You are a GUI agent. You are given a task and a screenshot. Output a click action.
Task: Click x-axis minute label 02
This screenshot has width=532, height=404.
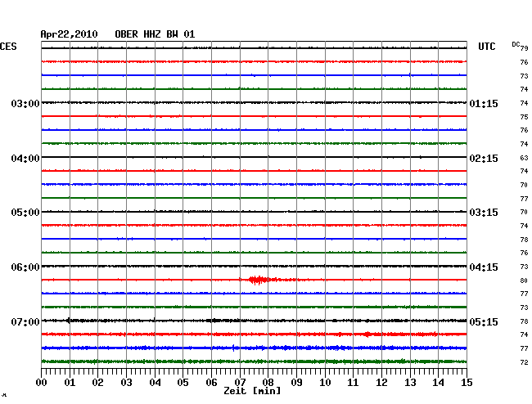[x=97, y=383]
